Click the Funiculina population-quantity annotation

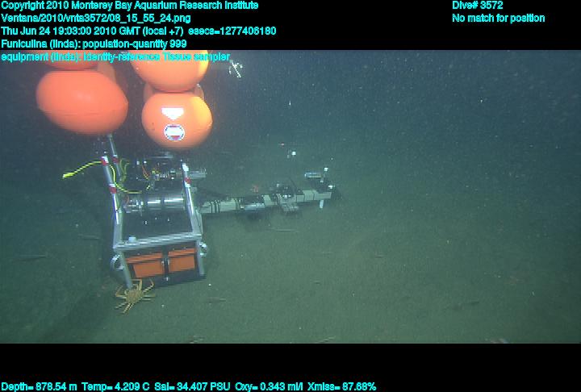[x=94, y=44]
